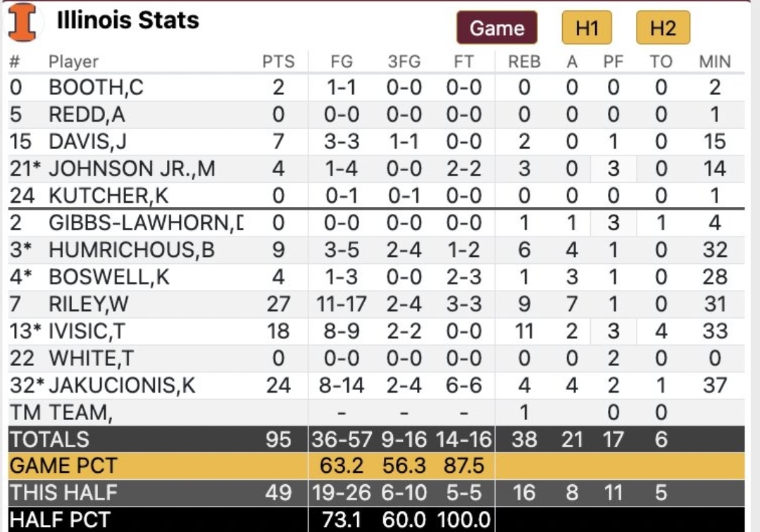Click the THIS HALF summary row
Viewport: 760px width, 532px height.
376,493
